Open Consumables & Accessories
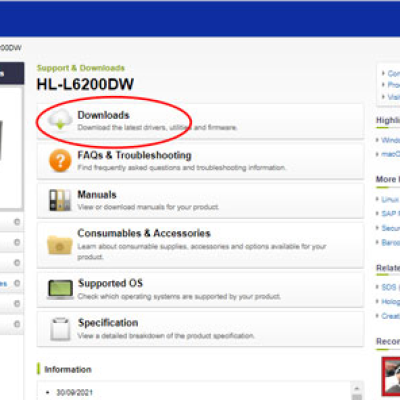Image resolution: width=400 pixels, height=400 pixels. click(x=144, y=233)
